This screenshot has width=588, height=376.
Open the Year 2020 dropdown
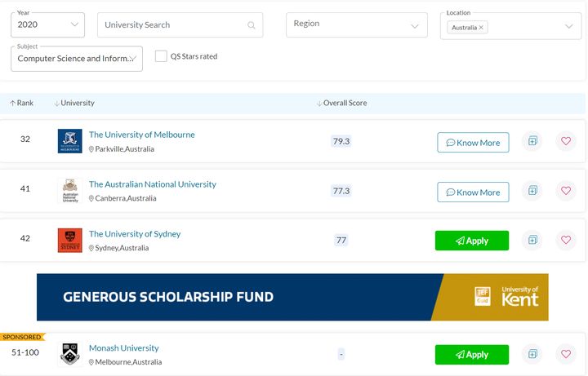click(x=47, y=24)
